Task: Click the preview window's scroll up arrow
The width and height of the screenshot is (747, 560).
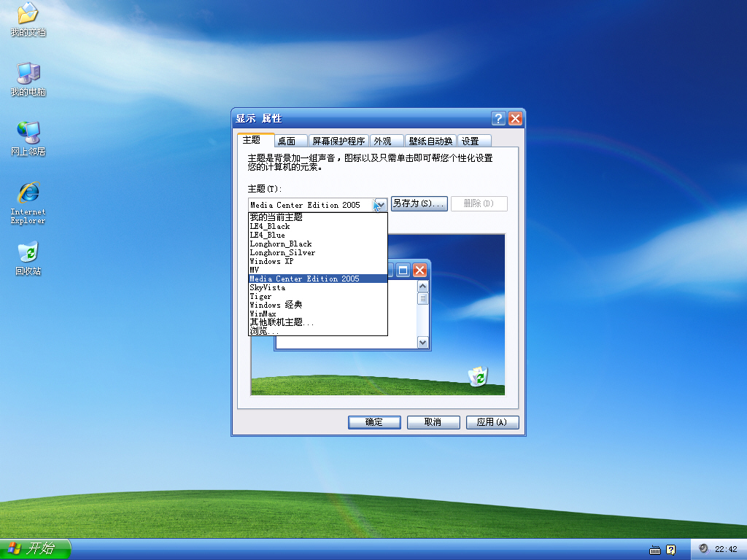Action: click(x=422, y=286)
